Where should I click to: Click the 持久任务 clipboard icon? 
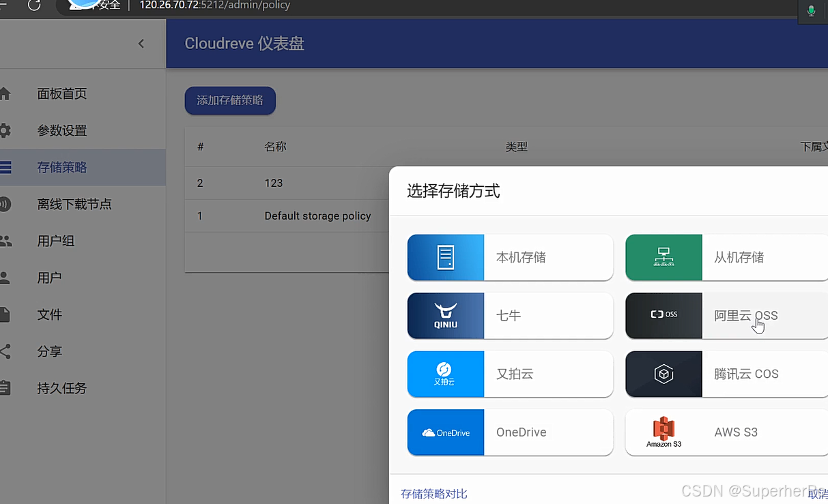pos(5,388)
